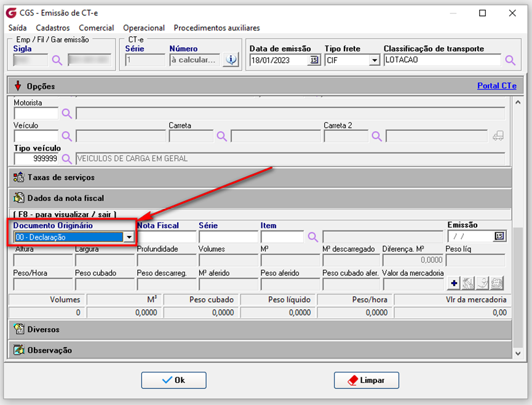
Task: Click the Classificação de transporte field LOTACAO
Action: [x=442, y=60]
